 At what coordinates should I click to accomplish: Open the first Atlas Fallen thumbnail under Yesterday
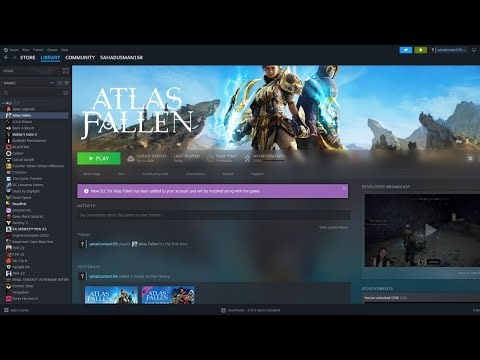111,295
